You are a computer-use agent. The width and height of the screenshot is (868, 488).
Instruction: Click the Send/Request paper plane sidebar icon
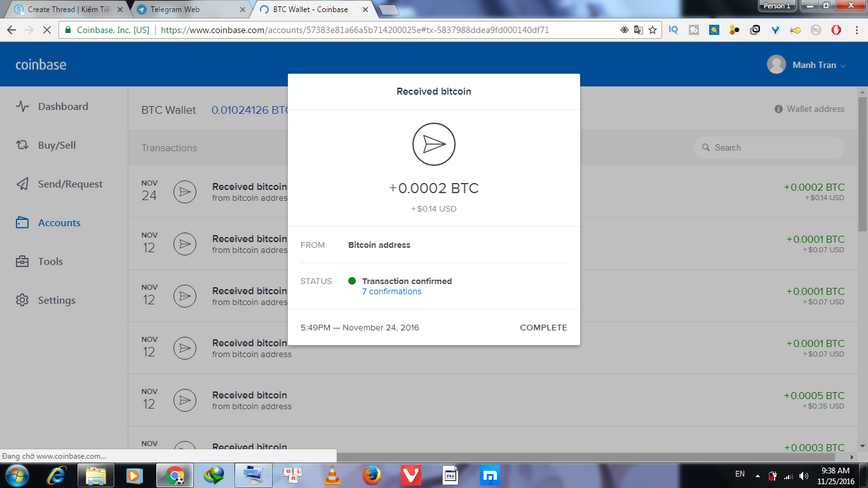tap(22, 184)
